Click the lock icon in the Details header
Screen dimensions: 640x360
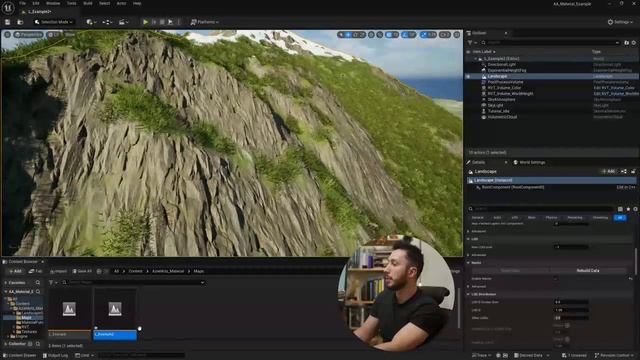tap(633, 171)
